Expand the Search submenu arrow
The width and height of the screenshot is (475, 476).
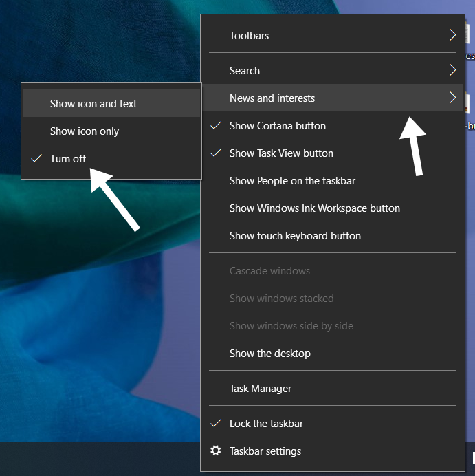click(452, 70)
